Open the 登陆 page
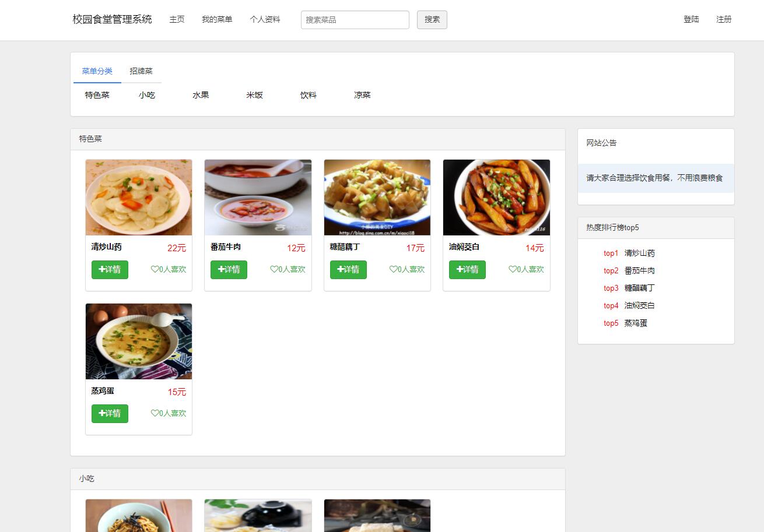 coord(691,19)
